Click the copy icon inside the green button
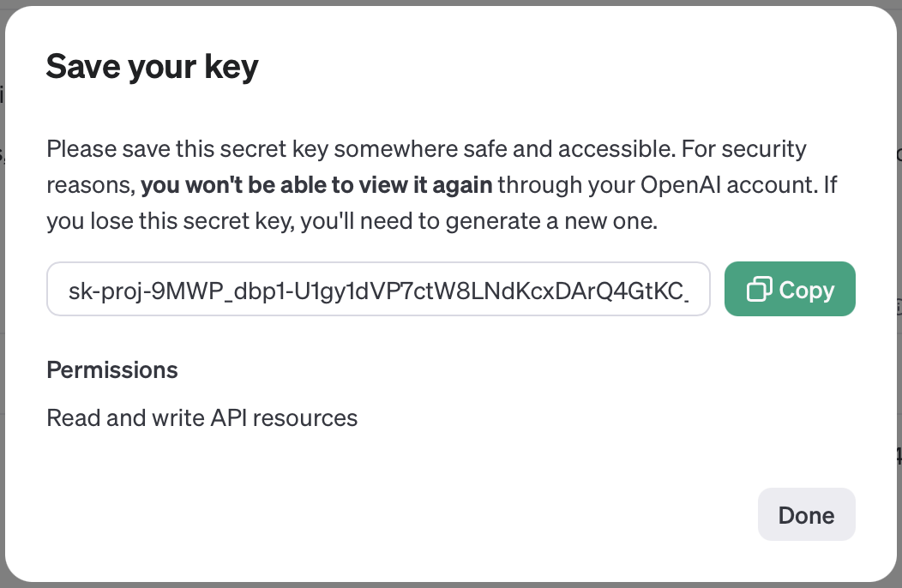This screenshot has height=588, width=902. click(760, 290)
